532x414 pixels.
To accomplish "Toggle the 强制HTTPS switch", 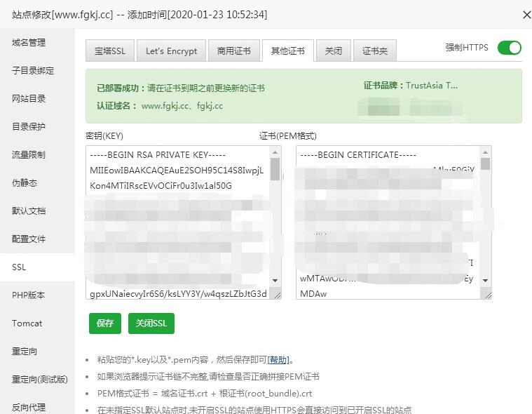I will pyautogui.click(x=509, y=48).
